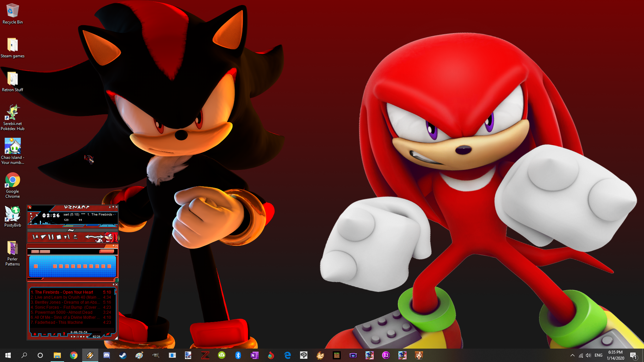
Task: Open Cortana from the taskbar
Action: (x=40, y=355)
